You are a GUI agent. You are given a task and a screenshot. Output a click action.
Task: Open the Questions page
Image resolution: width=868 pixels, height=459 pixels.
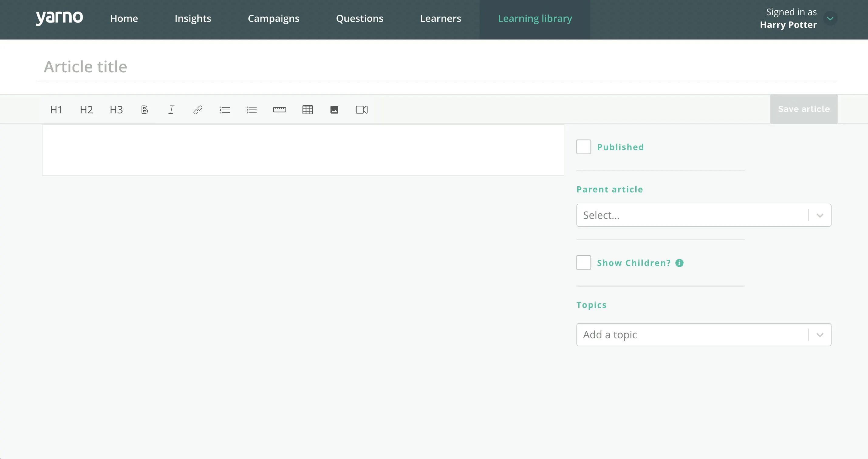coord(360,18)
